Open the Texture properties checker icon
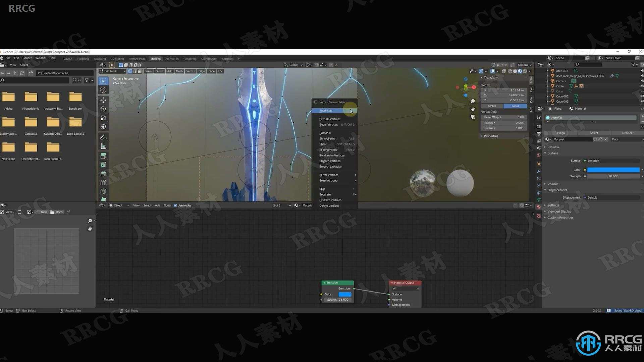 pos(539,216)
